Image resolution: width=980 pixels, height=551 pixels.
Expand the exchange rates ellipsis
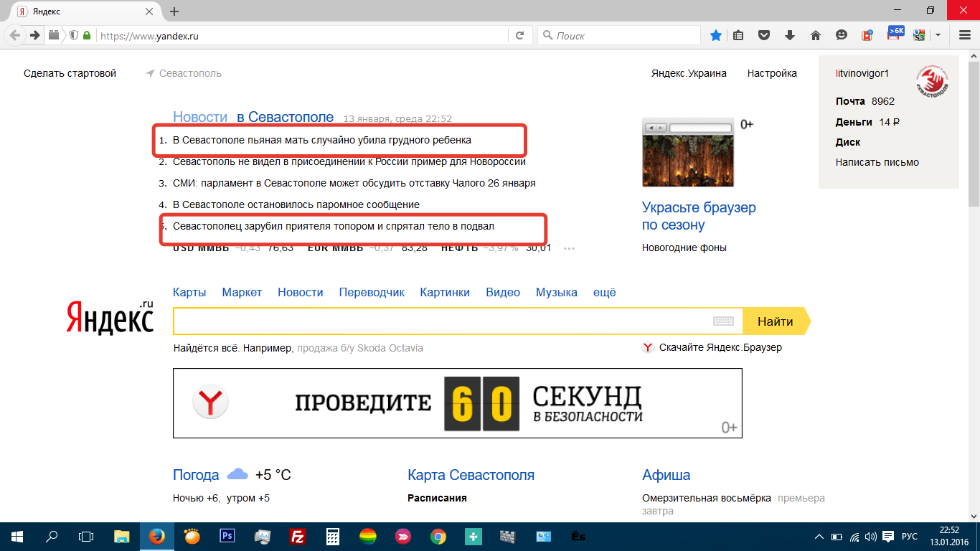click(570, 248)
